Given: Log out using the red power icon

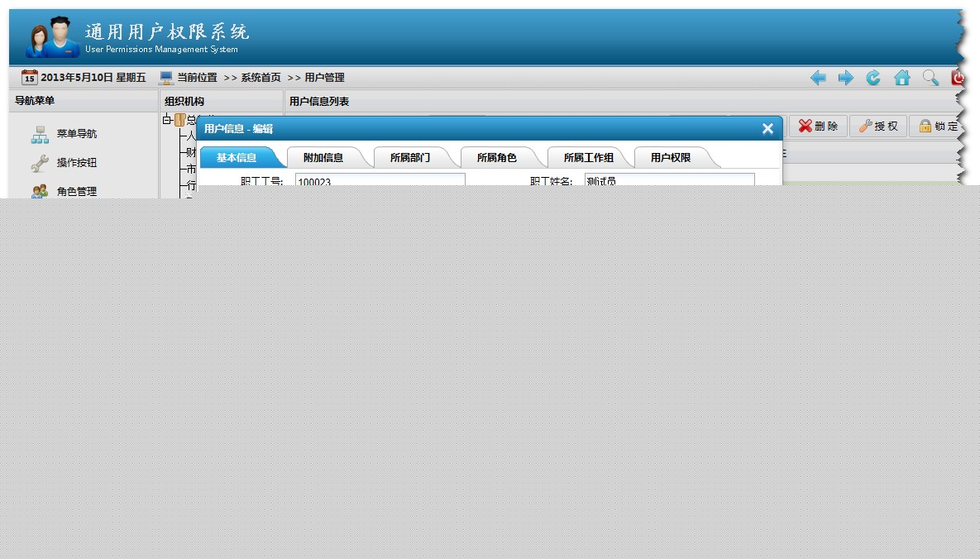Looking at the screenshot, I should click(x=957, y=77).
